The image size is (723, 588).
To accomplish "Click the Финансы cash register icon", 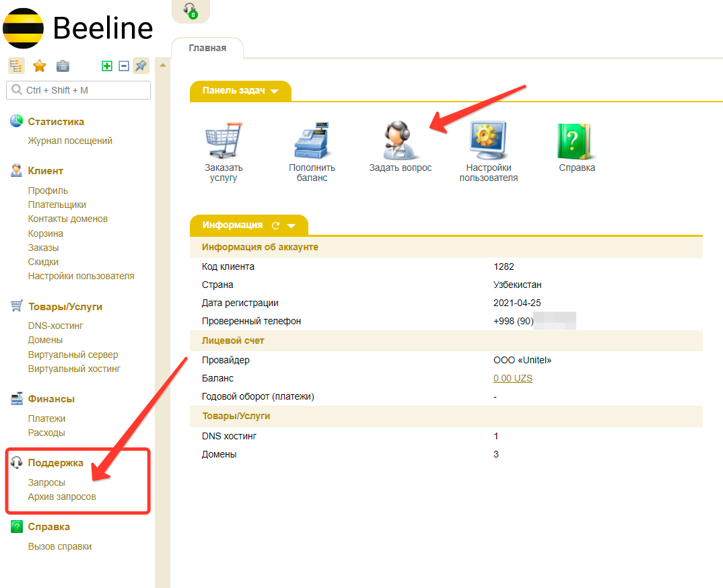I will point(17,398).
